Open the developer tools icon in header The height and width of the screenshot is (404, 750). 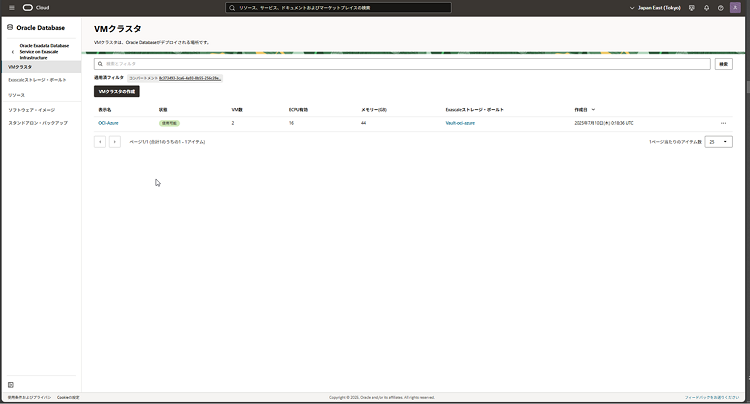(x=691, y=7)
